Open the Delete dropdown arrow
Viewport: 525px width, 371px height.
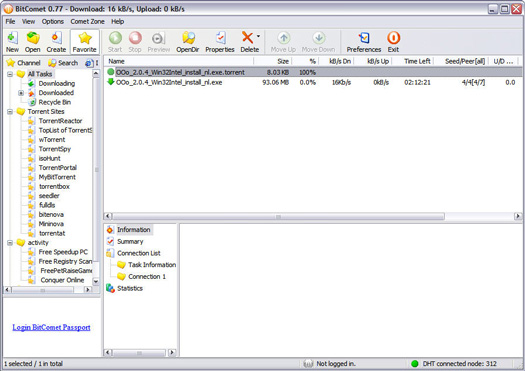(258, 36)
